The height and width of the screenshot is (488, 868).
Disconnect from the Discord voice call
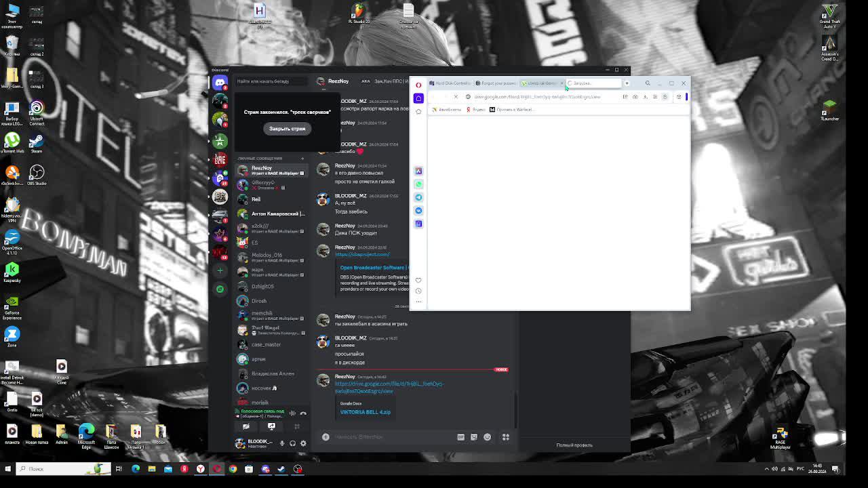303,413
